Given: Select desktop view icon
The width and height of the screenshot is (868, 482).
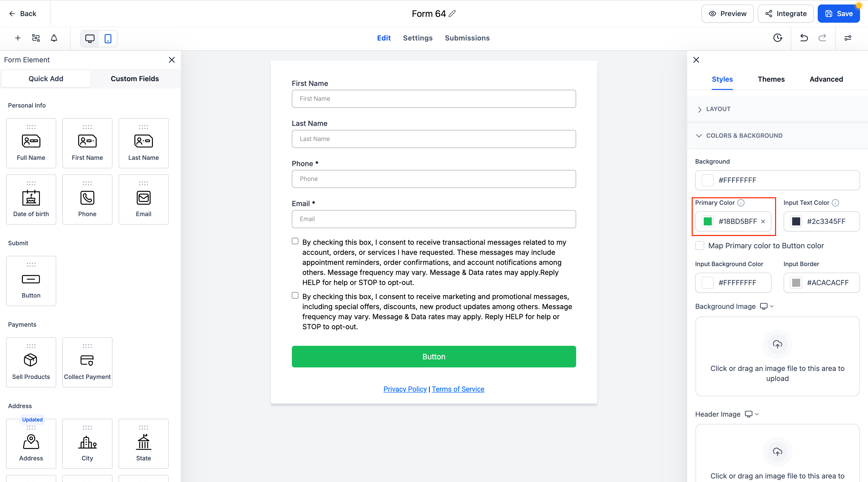Looking at the screenshot, I should pos(90,38).
